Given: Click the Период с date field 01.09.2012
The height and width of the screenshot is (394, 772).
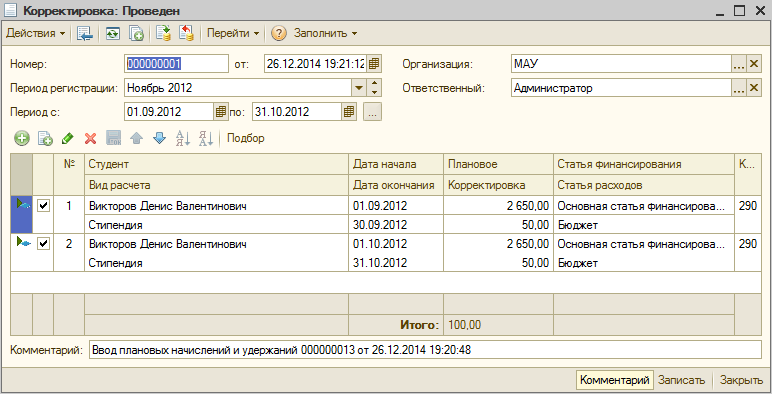Looking at the screenshot, I should [x=169, y=112].
